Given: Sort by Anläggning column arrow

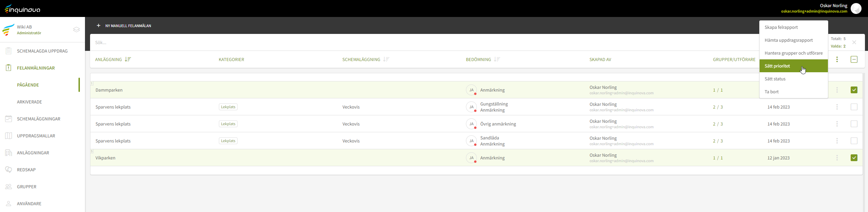Looking at the screenshot, I should pos(128,59).
